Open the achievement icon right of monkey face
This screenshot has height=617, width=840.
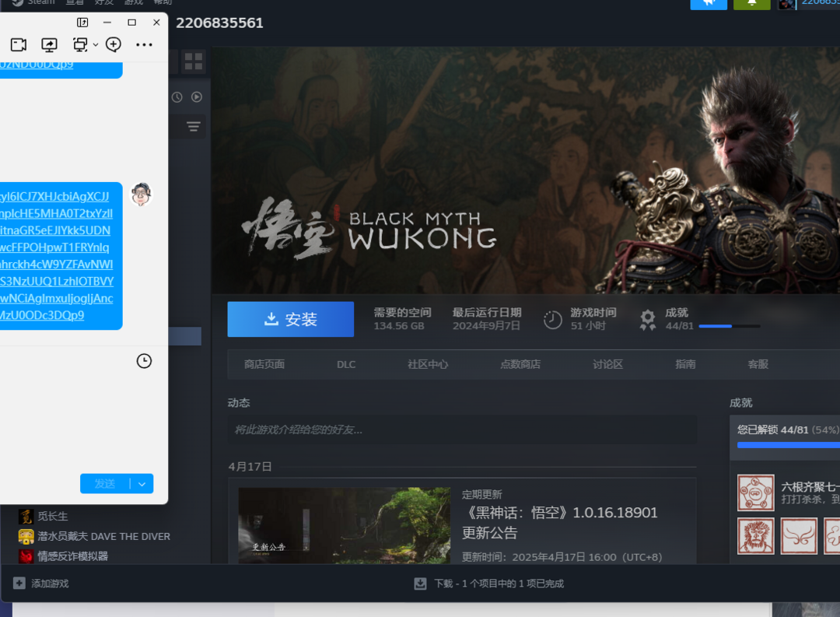tap(799, 536)
